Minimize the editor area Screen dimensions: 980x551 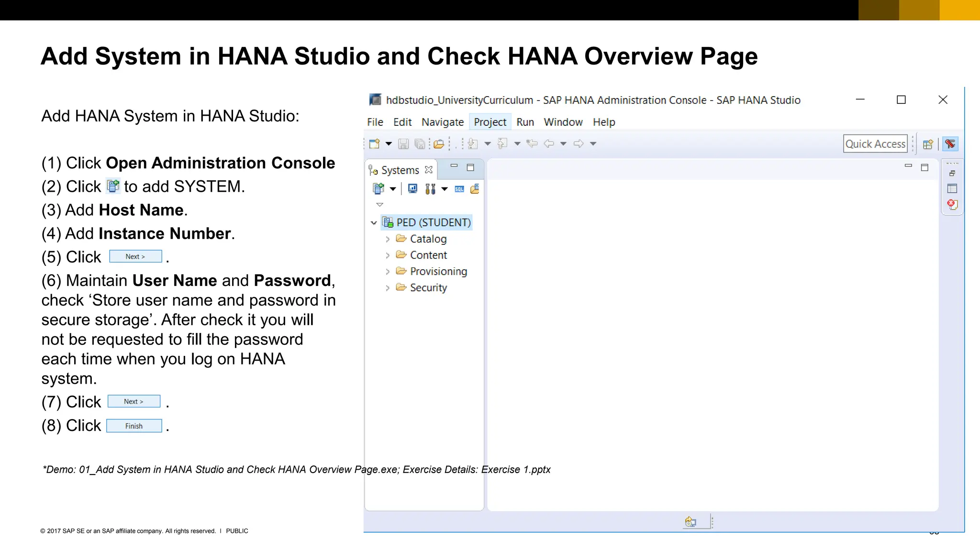point(908,166)
